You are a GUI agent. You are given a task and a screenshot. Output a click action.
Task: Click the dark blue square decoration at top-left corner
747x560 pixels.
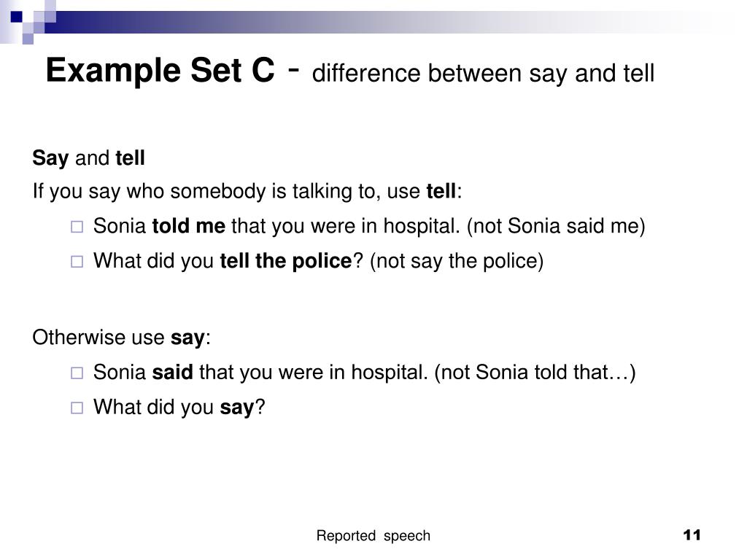coord(16,17)
